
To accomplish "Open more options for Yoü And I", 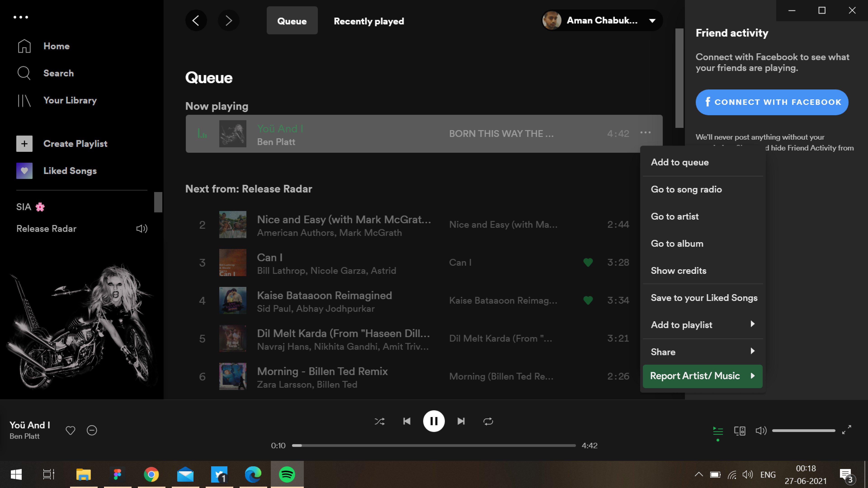I will (x=645, y=133).
